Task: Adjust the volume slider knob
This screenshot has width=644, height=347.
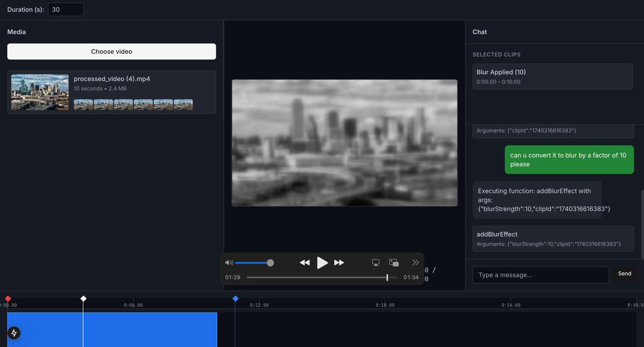Action: click(270, 263)
